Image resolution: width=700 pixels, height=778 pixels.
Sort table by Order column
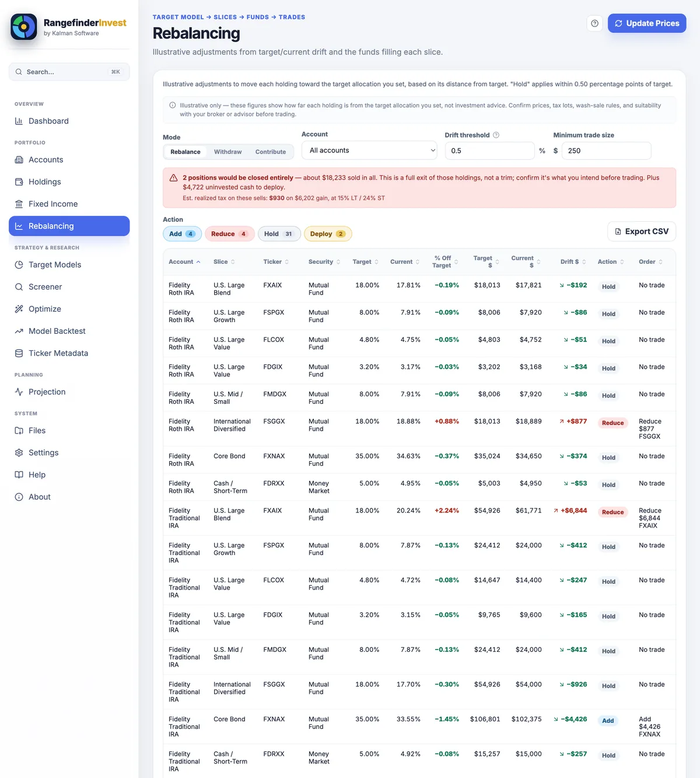(x=651, y=262)
